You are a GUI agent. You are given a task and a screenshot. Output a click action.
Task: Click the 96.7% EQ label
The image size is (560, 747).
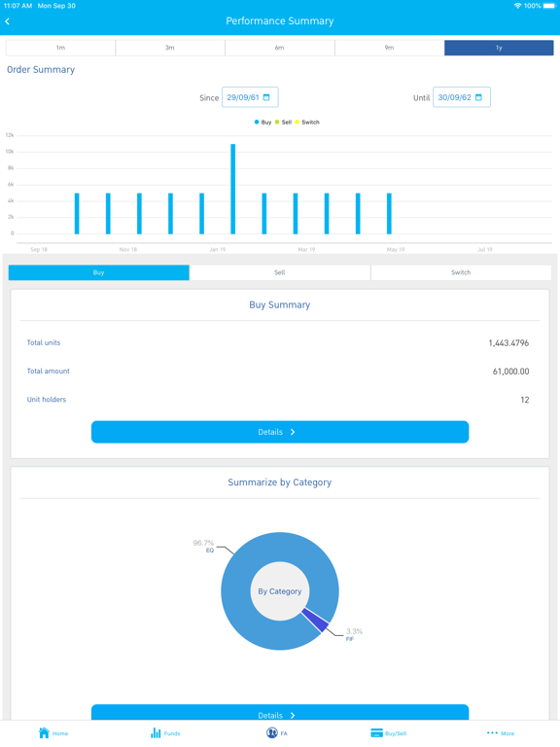pos(203,546)
